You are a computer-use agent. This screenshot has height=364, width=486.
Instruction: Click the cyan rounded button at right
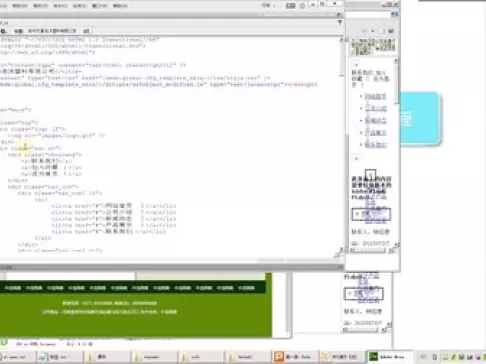pyautogui.click(x=420, y=119)
